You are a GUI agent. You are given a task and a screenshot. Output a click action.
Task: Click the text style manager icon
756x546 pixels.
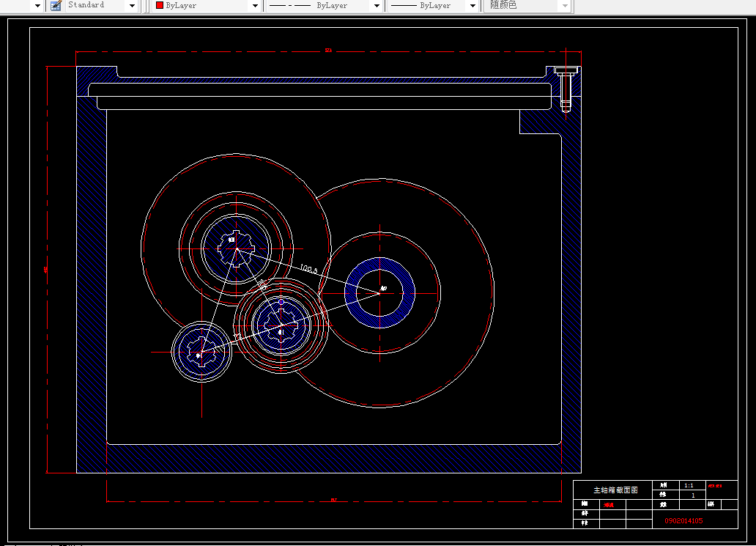[x=56, y=5]
